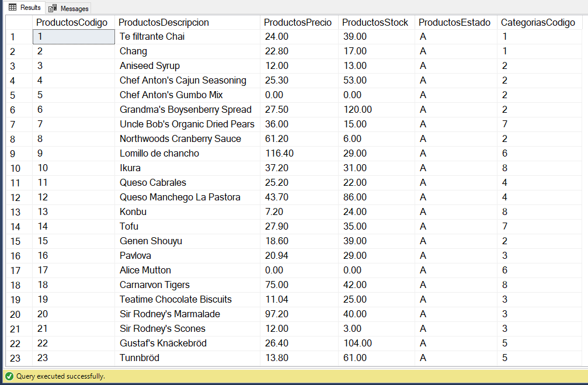Select the ProductosDescripcion column header

(x=187, y=23)
